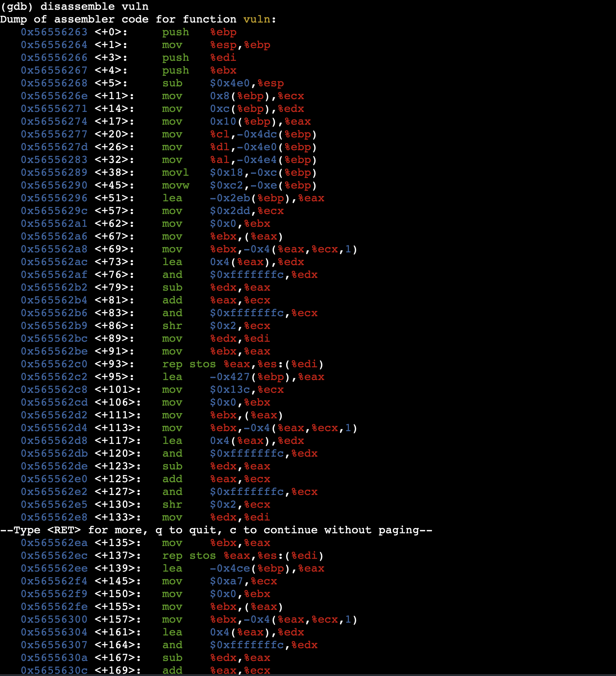Click the offset label <+169>
Screen dimensions: 616x676
click(x=118, y=670)
